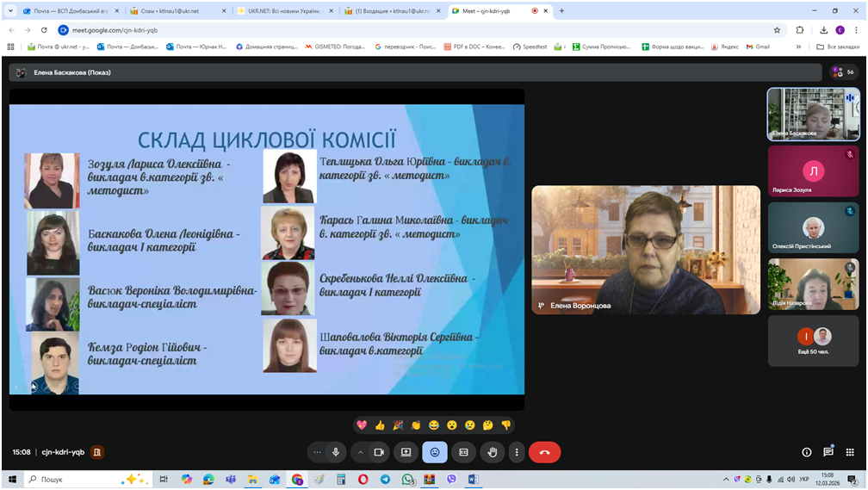
Task: Hang up with the red leave call button
Action: click(x=544, y=452)
